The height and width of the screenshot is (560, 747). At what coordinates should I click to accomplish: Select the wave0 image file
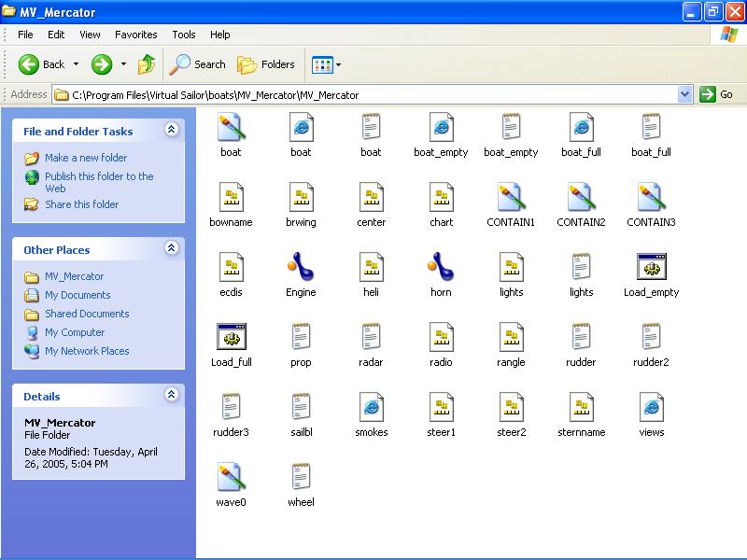[x=231, y=477]
